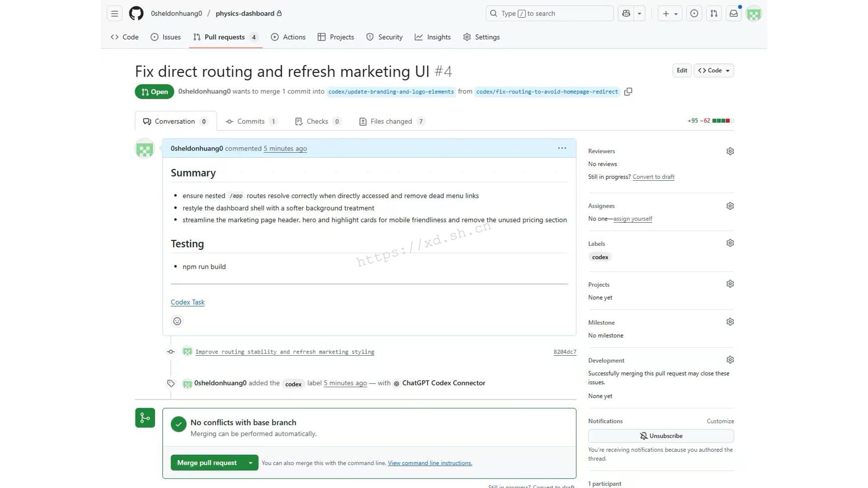This screenshot has width=868, height=488.
Task: Open the Codex Task link
Action: (x=188, y=302)
